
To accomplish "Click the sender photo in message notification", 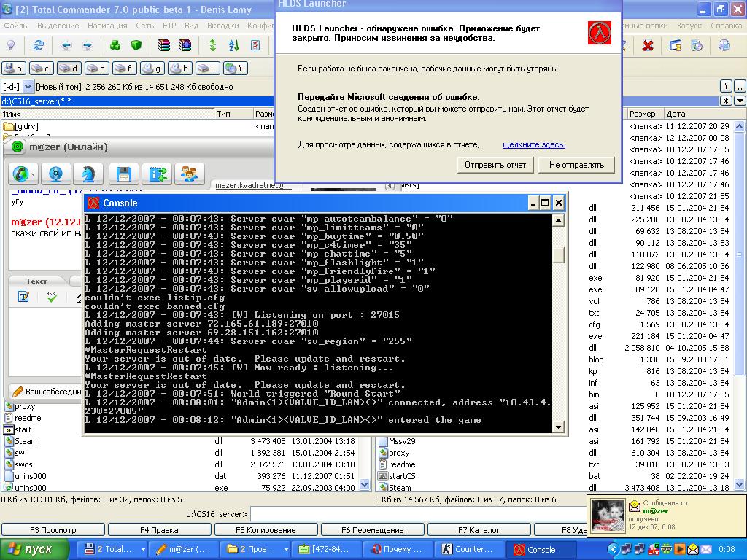I will pos(608,516).
